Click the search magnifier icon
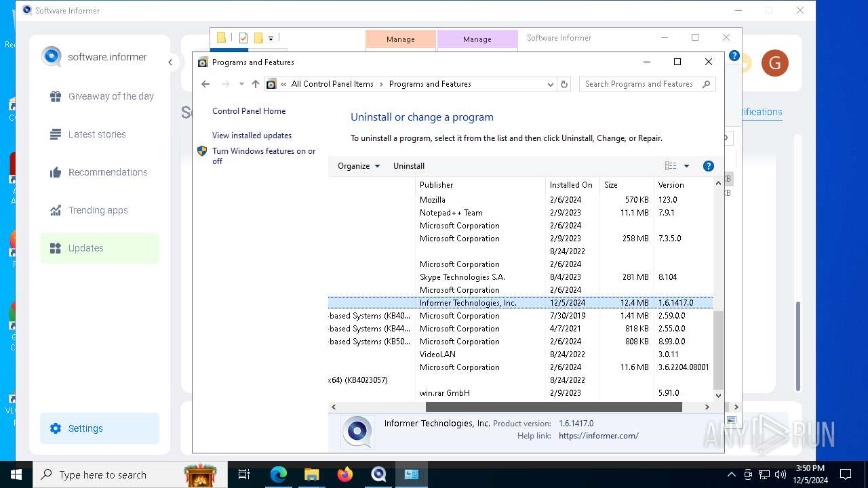Screen dimensions: 868x488 click(706, 84)
